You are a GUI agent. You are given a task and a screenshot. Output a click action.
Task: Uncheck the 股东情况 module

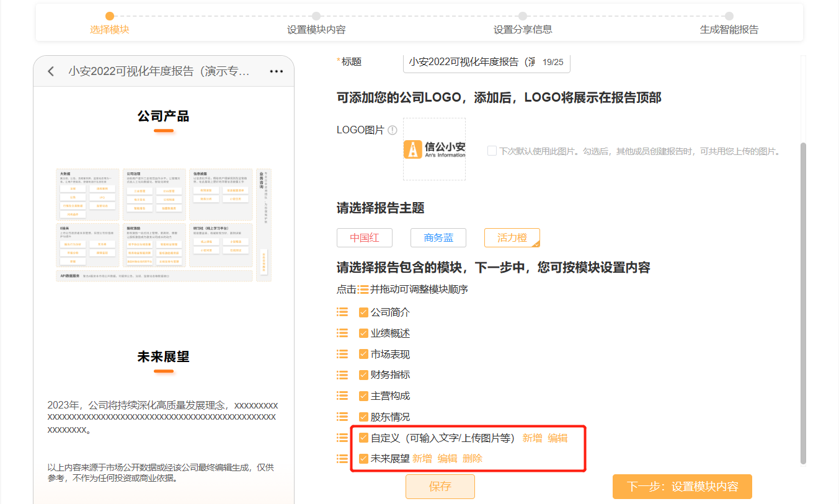click(x=364, y=417)
